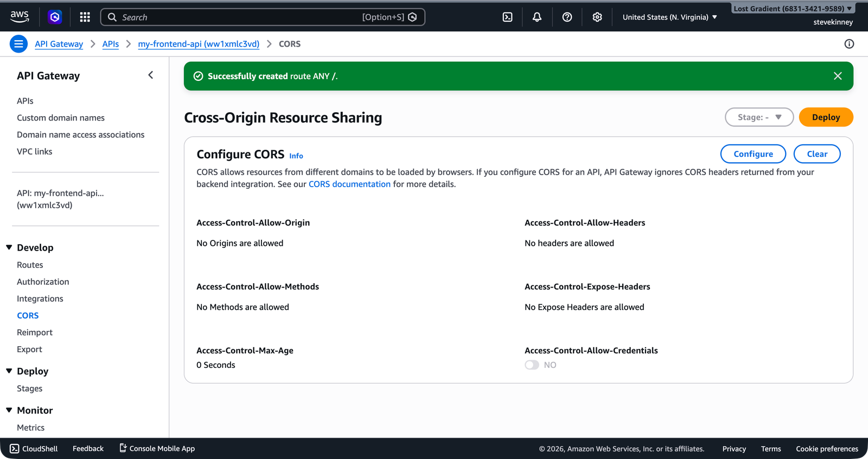Open Authorization in sidebar
This screenshot has width=868, height=459.
point(43,282)
